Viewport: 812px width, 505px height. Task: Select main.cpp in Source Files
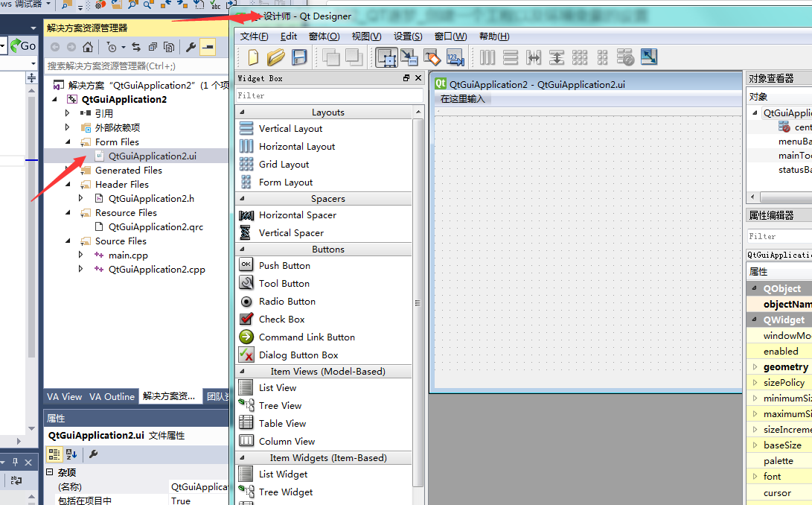click(x=128, y=255)
